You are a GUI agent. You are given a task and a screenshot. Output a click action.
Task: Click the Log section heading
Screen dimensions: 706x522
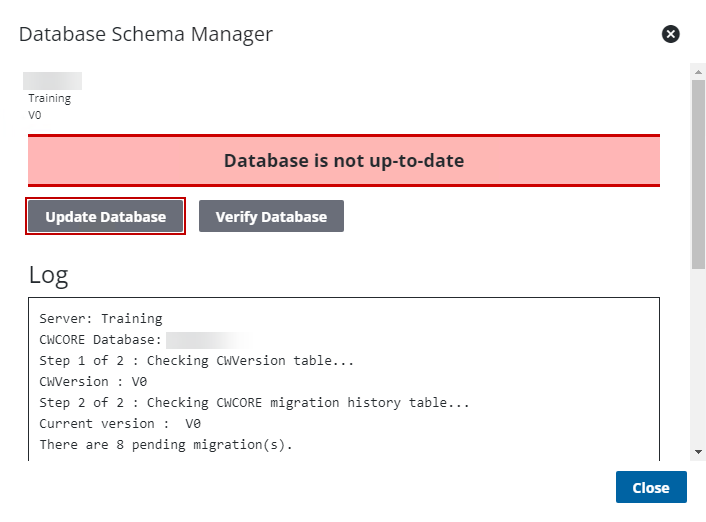tap(48, 275)
